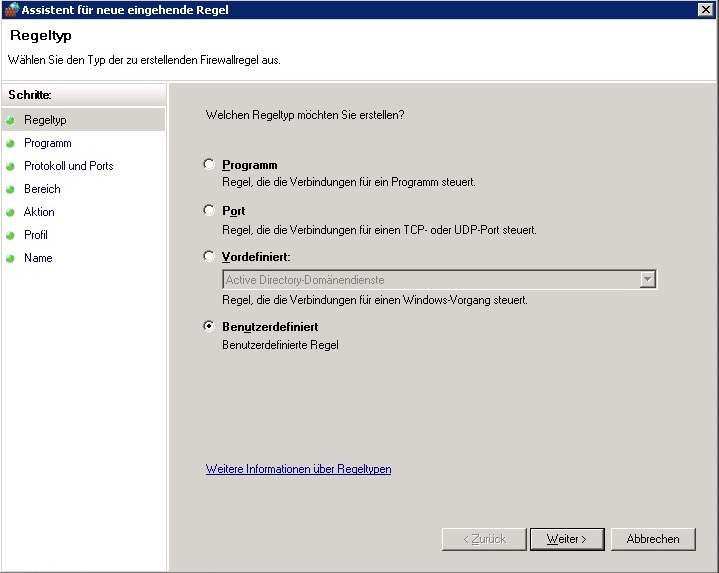Open the Active Directory-Domänendienste dropdown
The width and height of the screenshot is (719, 573).
pos(430,280)
